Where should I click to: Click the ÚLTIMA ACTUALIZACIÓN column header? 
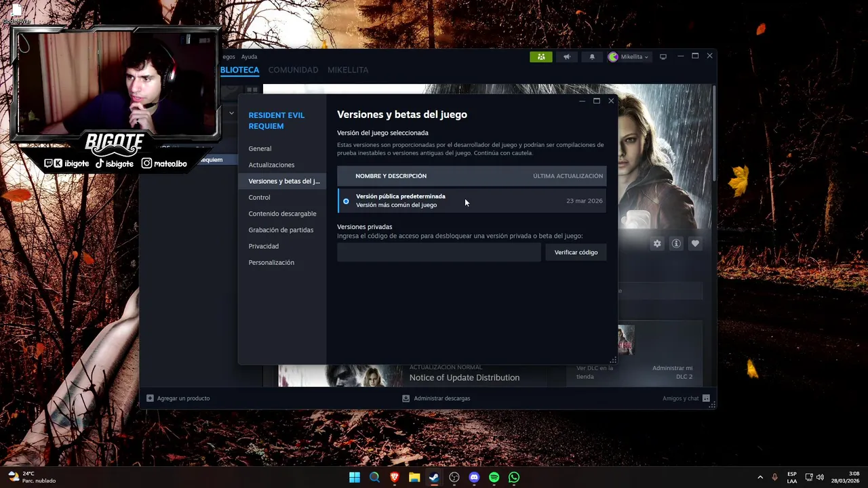(568, 176)
